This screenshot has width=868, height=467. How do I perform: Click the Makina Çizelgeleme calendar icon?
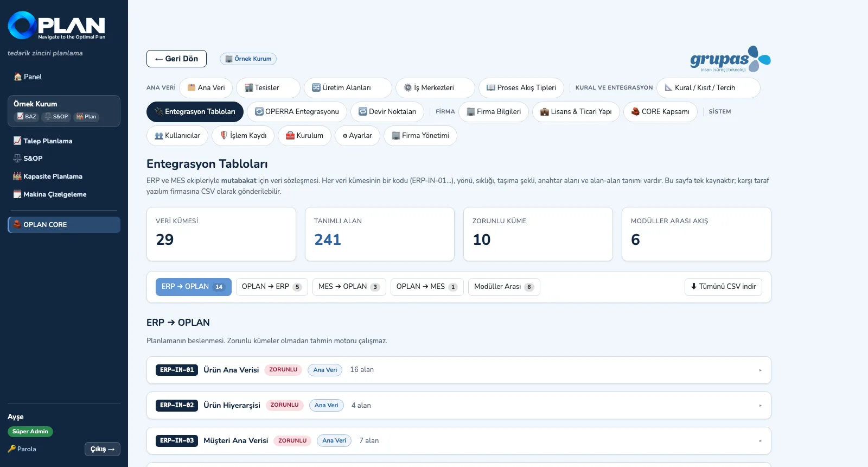tap(17, 194)
